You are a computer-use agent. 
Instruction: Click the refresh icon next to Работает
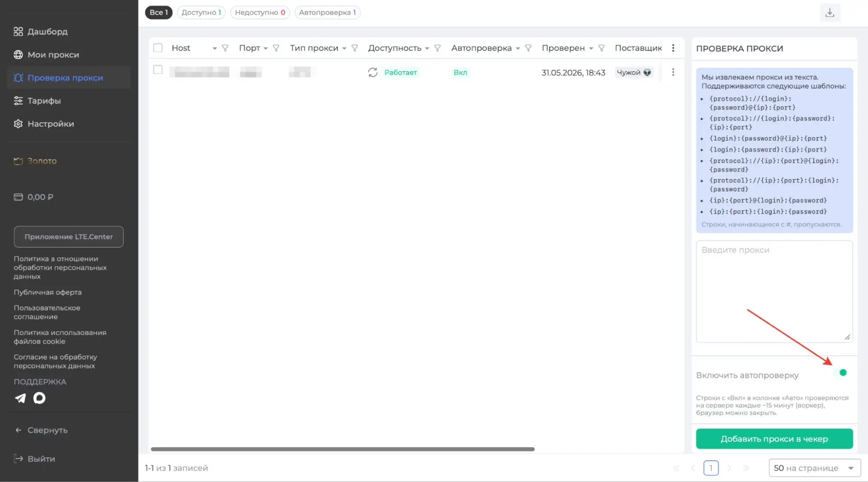373,72
